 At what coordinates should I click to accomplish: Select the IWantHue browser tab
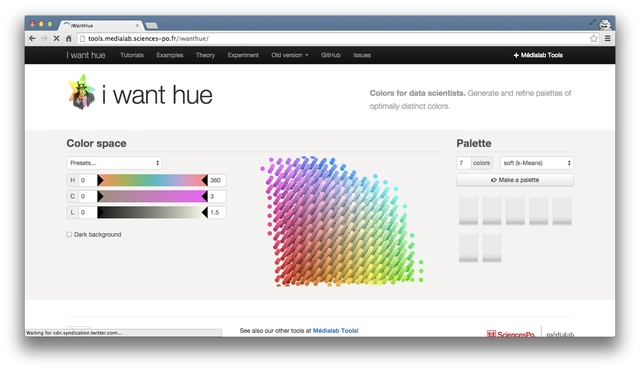click(101, 25)
